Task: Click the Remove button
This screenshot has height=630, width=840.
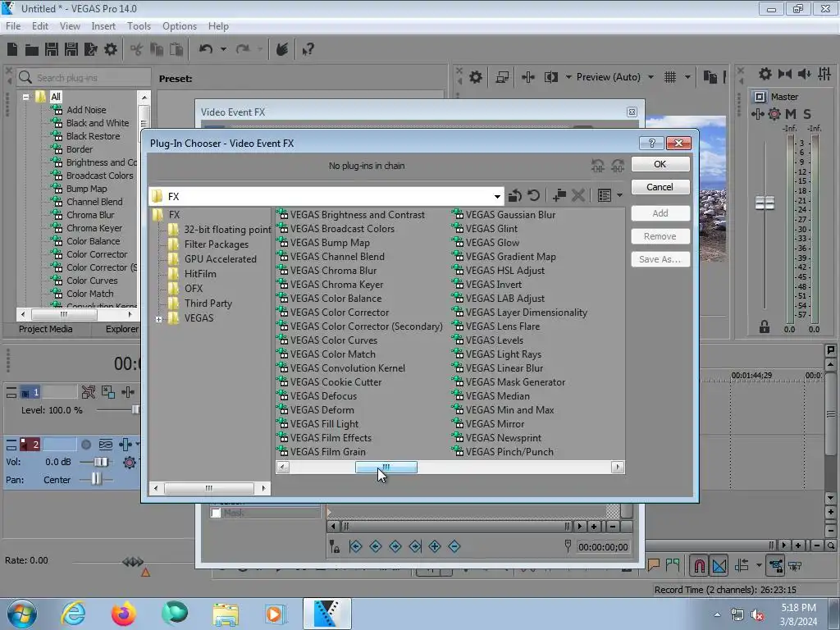Action: [x=660, y=236]
